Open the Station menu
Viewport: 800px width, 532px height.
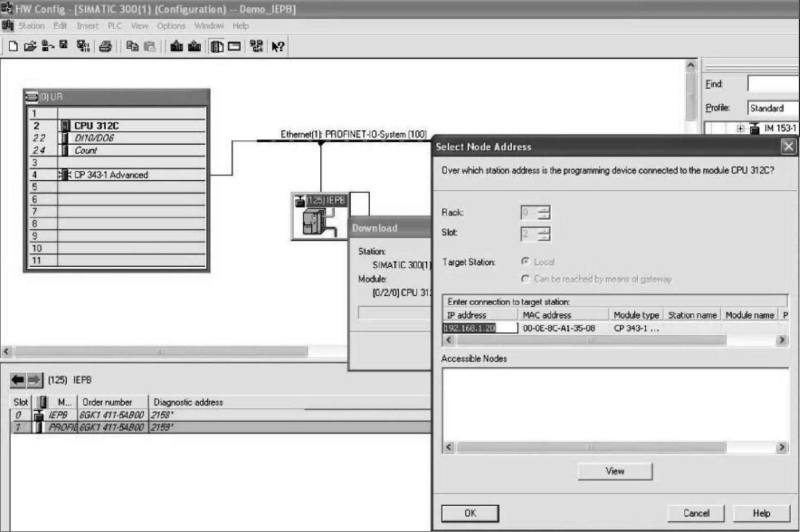tap(31, 26)
